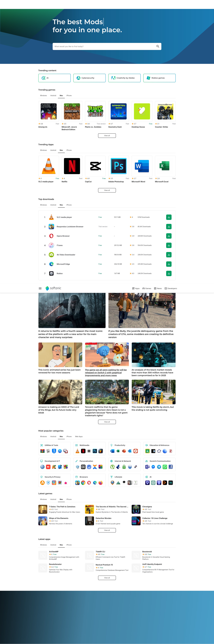Open UniFi Identity Endpoint in Latest apps
Viewport: 214px width, 644px height.
152,564
